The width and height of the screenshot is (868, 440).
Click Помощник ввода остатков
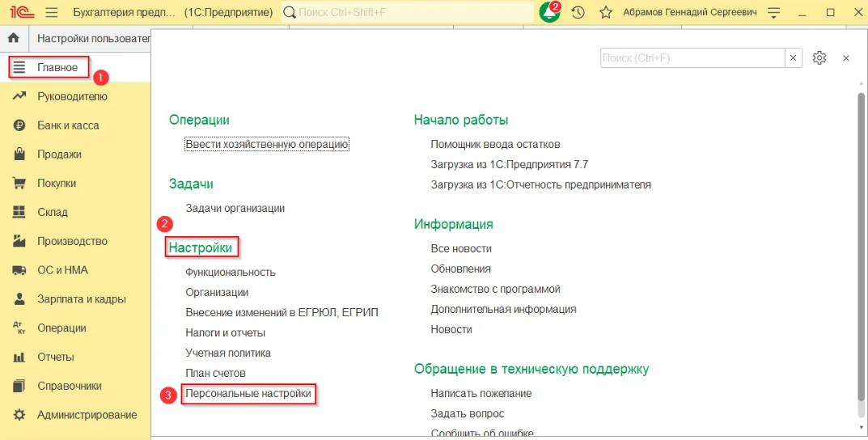[495, 144]
